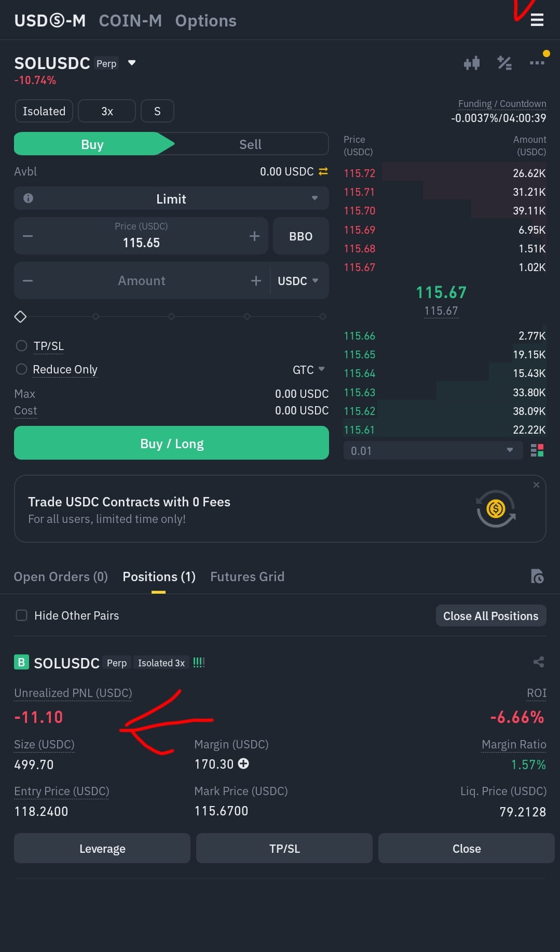Switch to the COIN-M tab
This screenshot has height=952, width=560.
[130, 21]
